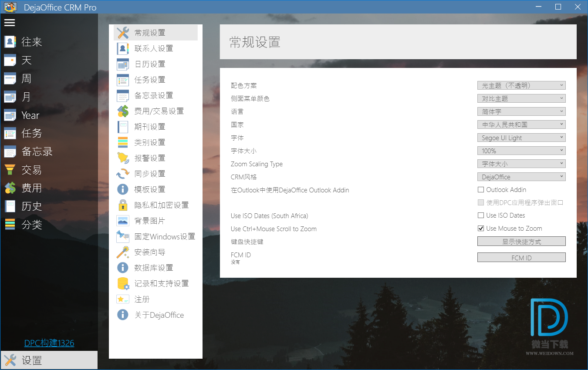Maximize the DejaOffice CRM Pro window
This screenshot has height=370, width=588.
tap(558, 7)
